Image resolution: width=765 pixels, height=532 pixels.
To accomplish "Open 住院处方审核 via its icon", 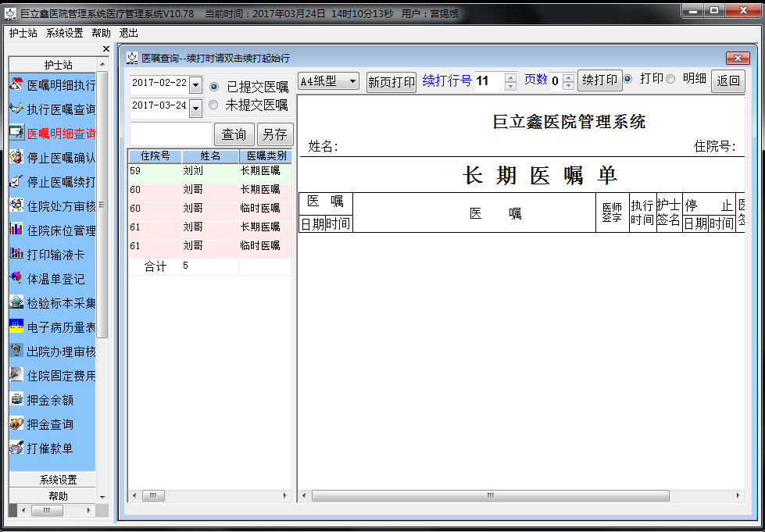I will pos(16,205).
